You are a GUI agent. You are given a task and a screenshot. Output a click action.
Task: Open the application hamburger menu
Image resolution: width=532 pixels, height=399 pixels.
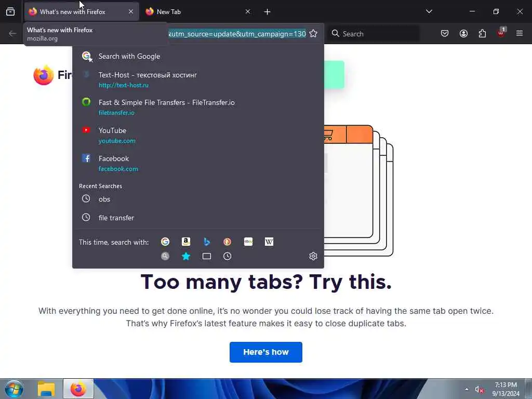[x=519, y=33]
